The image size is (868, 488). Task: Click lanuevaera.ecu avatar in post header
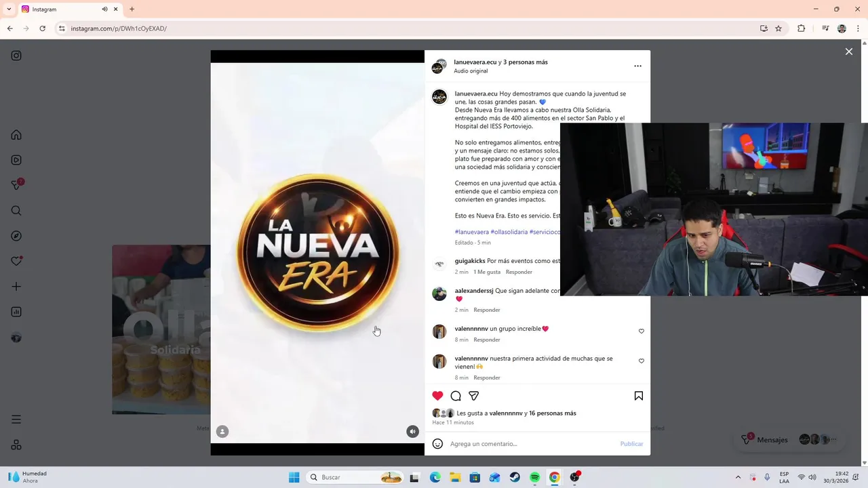438,66
